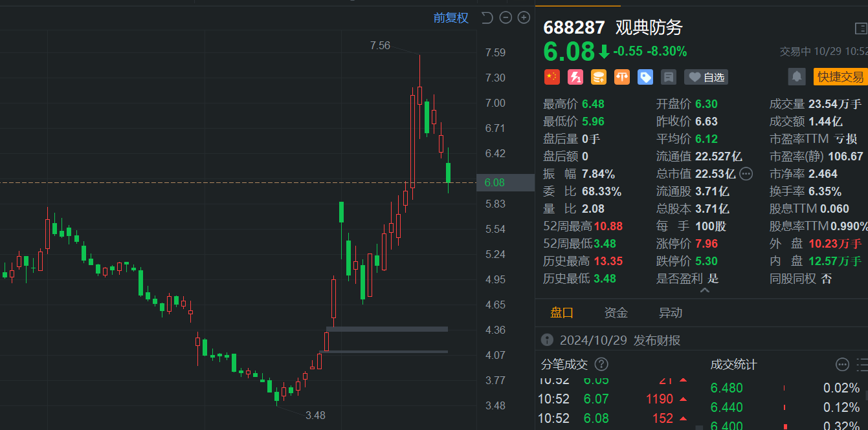The height and width of the screenshot is (430, 868).
Task: Click the ellipsis next to 总市值
Action: 746,173
